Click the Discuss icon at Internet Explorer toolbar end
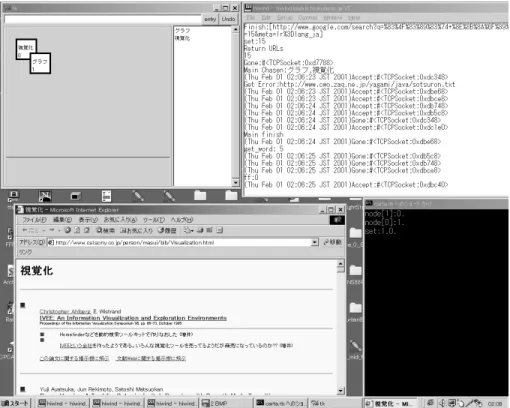 pyautogui.click(x=219, y=230)
